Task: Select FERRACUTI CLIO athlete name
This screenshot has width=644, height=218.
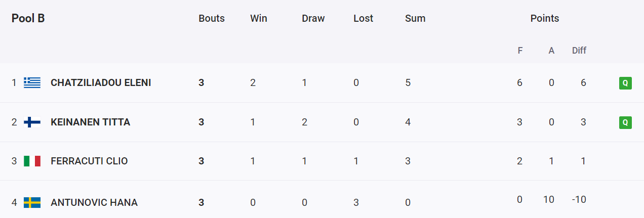Action: point(89,161)
